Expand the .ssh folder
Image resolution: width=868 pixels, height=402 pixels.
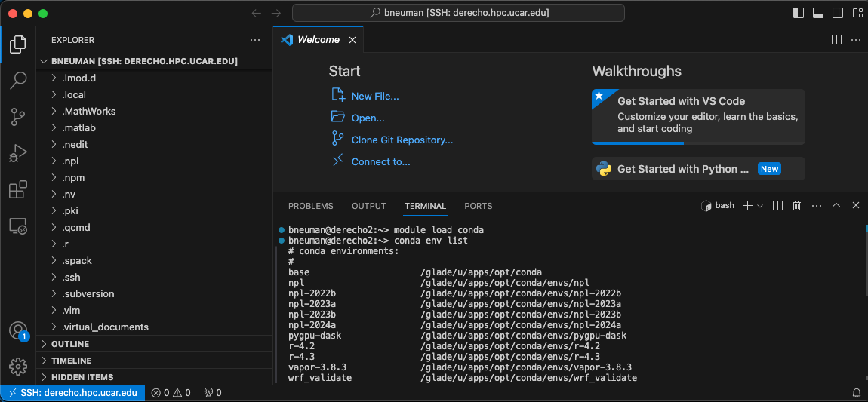(x=155, y=277)
